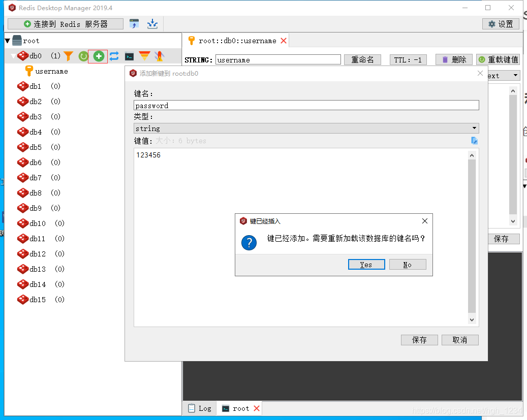Select db12 in the database tree

tap(37, 254)
